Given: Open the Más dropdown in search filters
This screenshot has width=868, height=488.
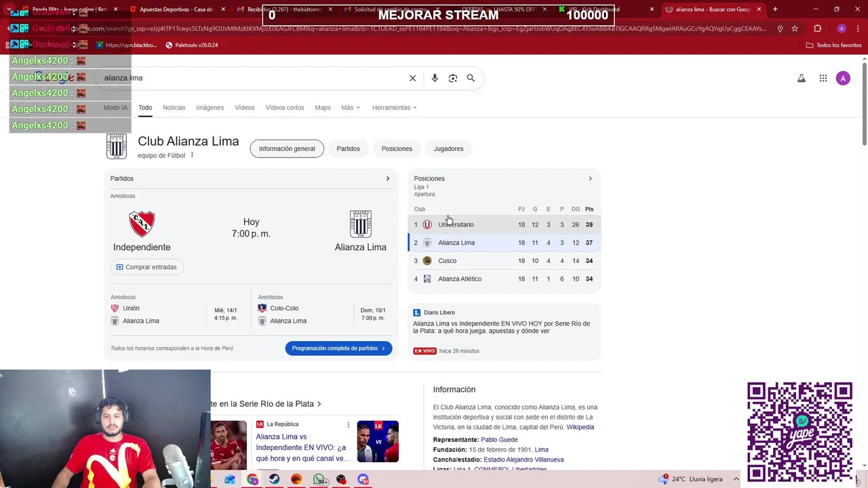Looking at the screenshot, I should click(x=351, y=108).
